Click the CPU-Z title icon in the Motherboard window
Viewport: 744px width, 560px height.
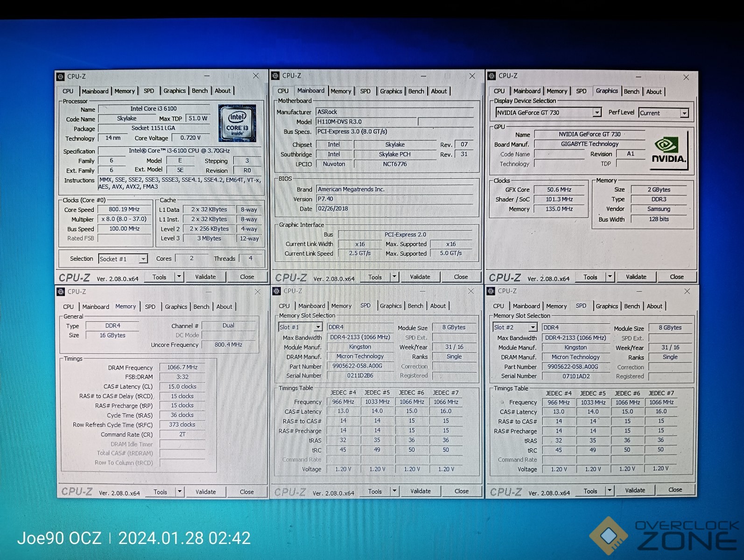tap(276, 76)
